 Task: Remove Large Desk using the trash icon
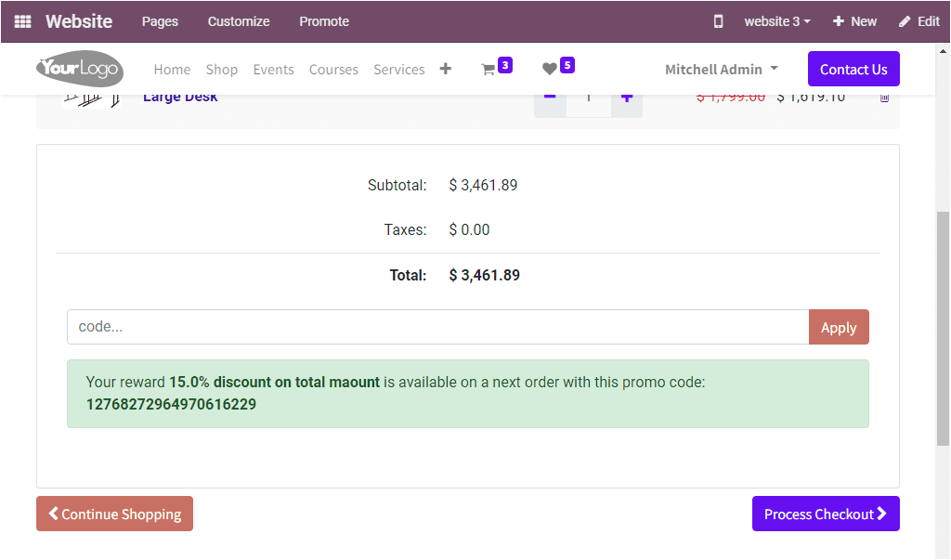(883, 96)
